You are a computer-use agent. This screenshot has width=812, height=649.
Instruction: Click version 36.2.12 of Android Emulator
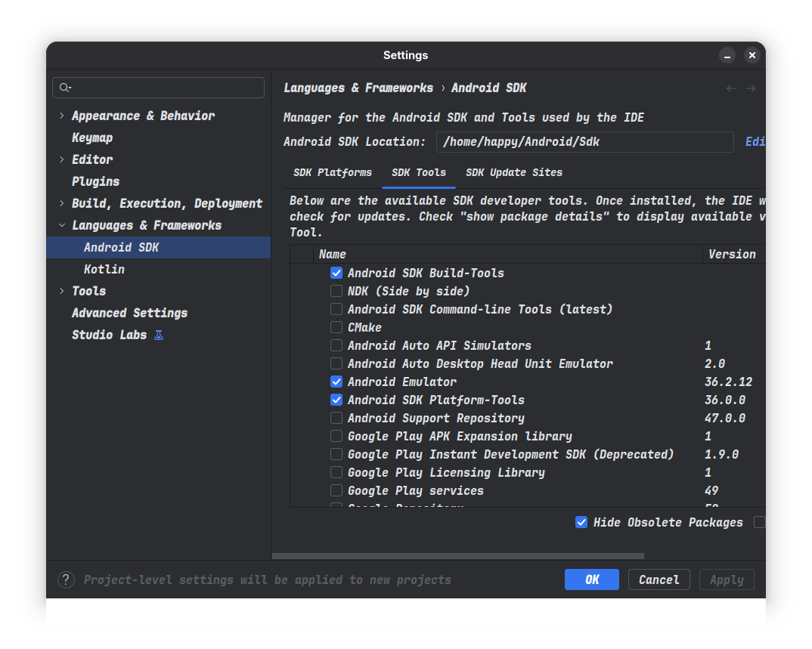(728, 382)
